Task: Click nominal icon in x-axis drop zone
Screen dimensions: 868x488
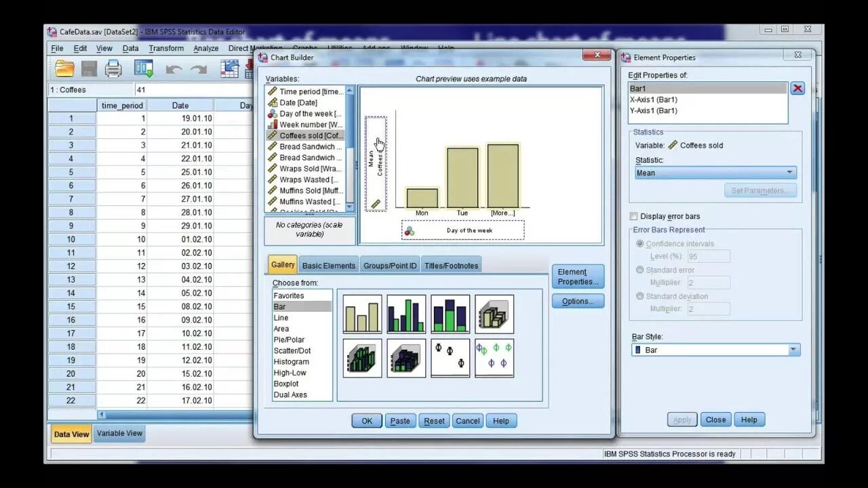Action: pyautogui.click(x=409, y=230)
